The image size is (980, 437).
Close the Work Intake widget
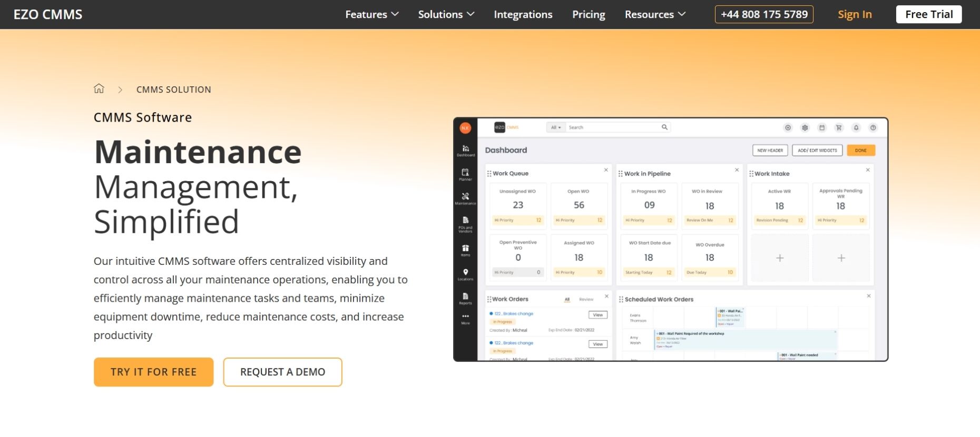click(x=868, y=170)
